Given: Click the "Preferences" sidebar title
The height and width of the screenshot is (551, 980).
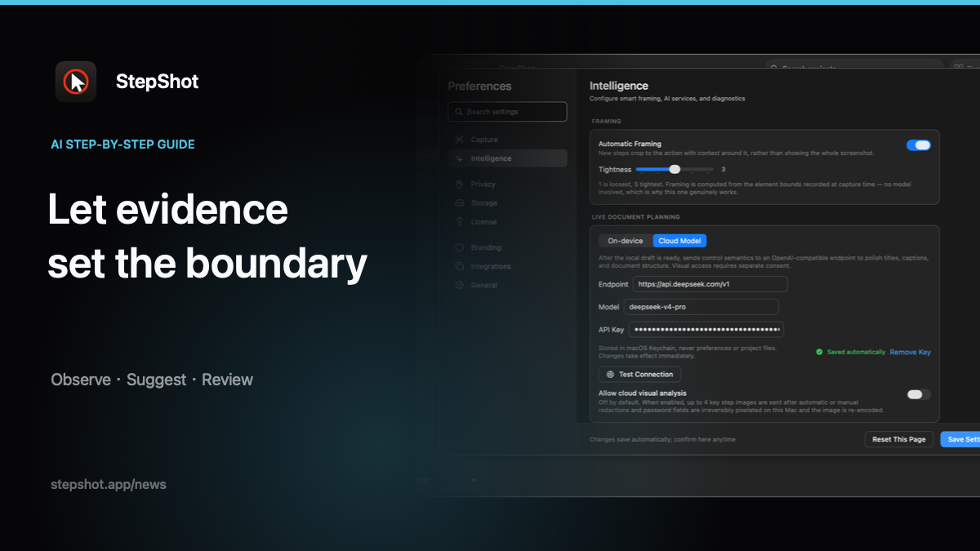Looking at the screenshot, I should point(479,87).
